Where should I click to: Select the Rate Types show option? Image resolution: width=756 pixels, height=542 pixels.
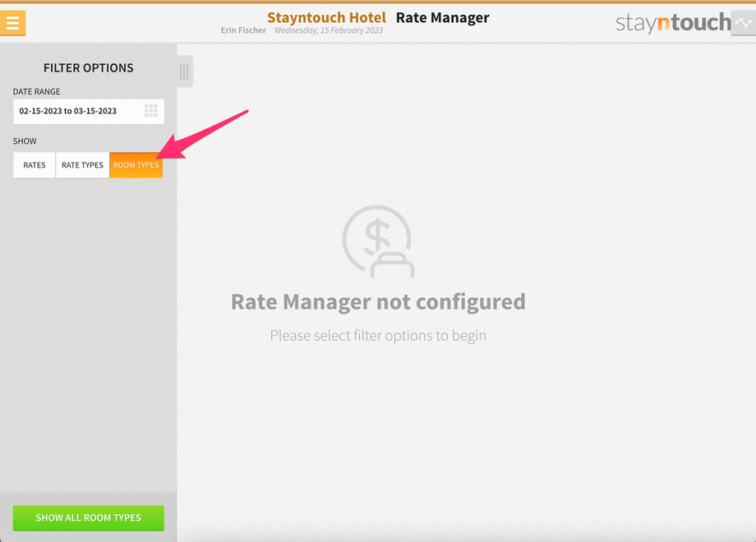click(x=82, y=165)
